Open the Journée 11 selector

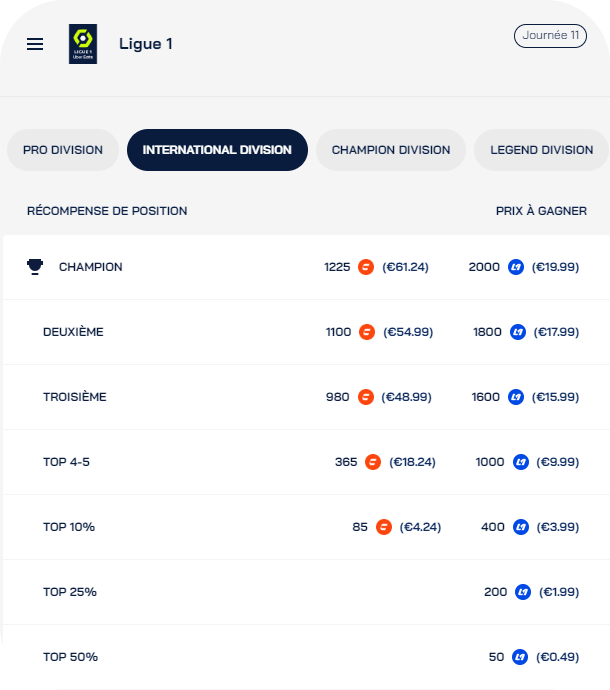pos(550,36)
